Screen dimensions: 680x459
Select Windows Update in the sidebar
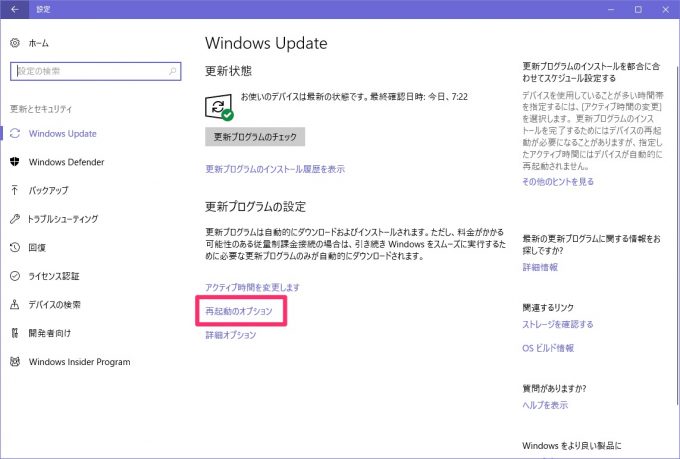pyautogui.click(x=62, y=133)
